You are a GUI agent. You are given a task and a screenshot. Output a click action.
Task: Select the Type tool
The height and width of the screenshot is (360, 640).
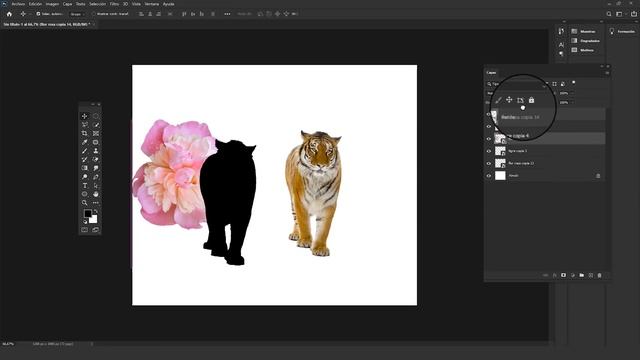pos(84,186)
